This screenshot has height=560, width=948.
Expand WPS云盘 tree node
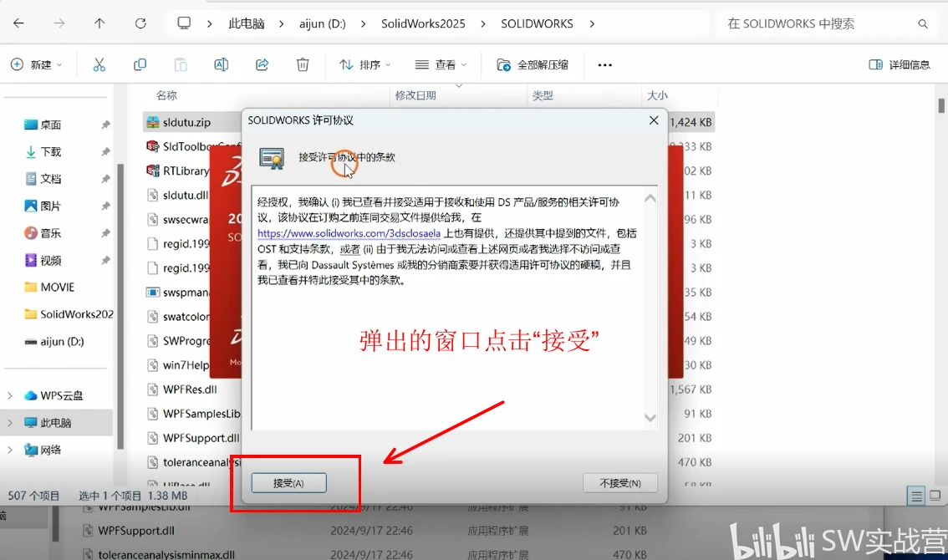(x=10, y=395)
